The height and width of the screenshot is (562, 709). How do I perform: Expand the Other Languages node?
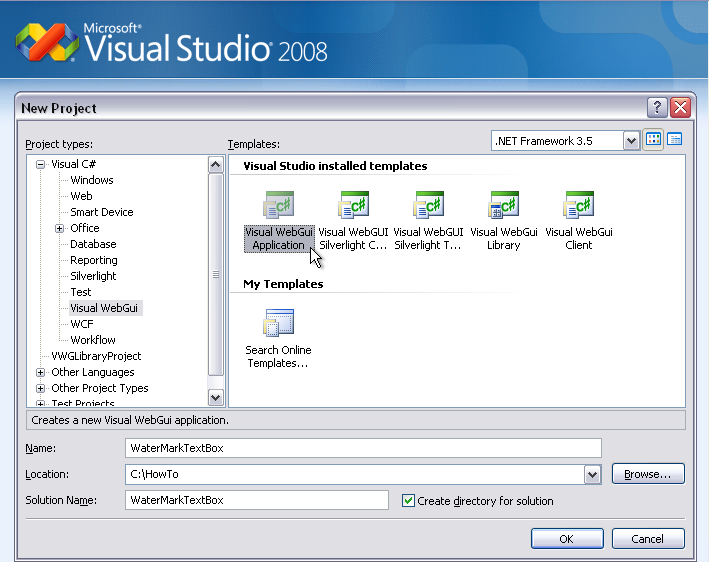(x=41, y=373)
